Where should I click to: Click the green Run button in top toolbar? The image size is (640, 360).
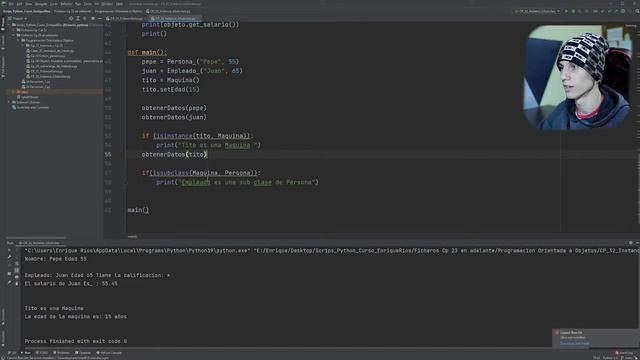[x=567, y=11]
